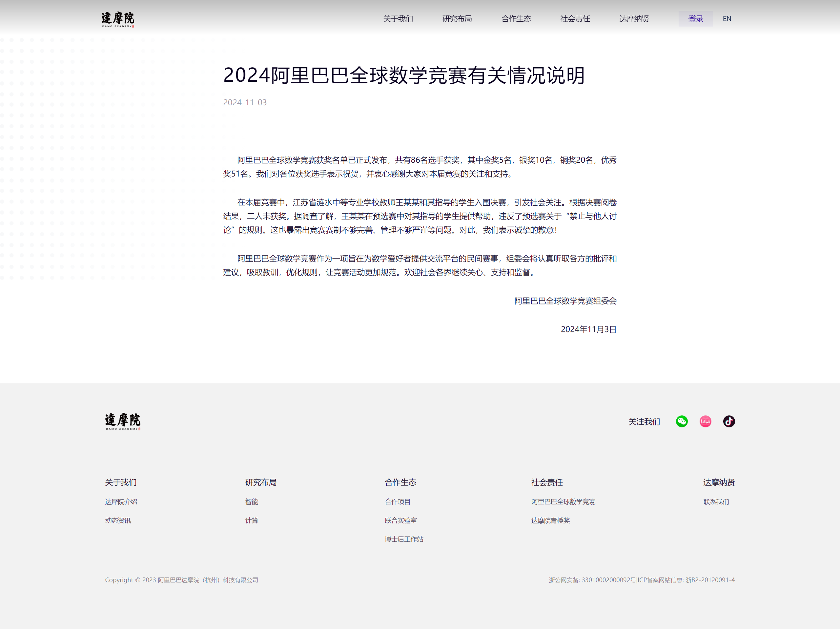Switch language with the EN toggle
This screenshot has width=840, height=629.
(727, 19)
